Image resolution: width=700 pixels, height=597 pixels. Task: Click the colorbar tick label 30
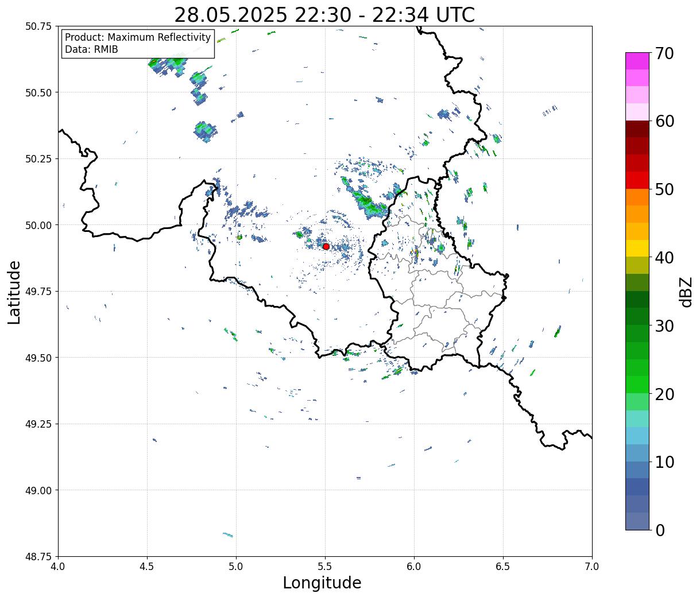tap(664, 326)
